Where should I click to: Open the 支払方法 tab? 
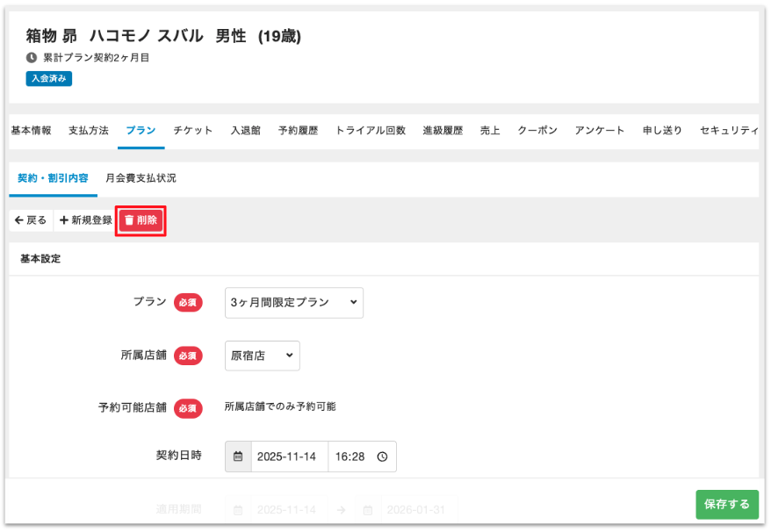pos(89,130)
